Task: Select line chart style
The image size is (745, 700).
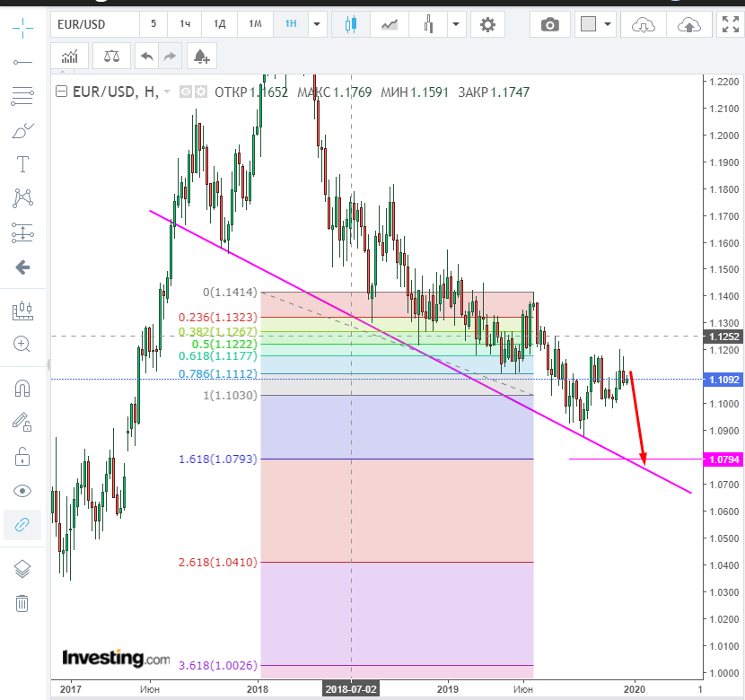Action: point(390,24)
